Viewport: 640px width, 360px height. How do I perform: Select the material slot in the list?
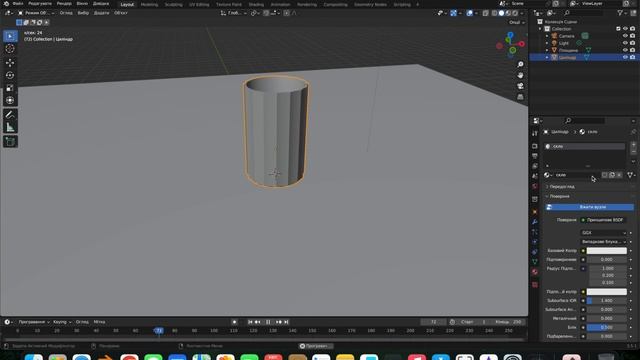(584, 146)
